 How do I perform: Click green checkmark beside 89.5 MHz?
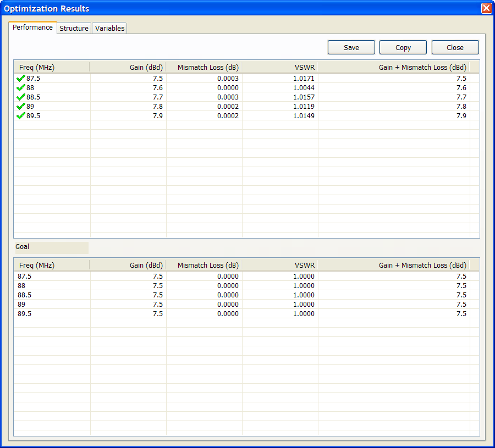coord(21,116)
